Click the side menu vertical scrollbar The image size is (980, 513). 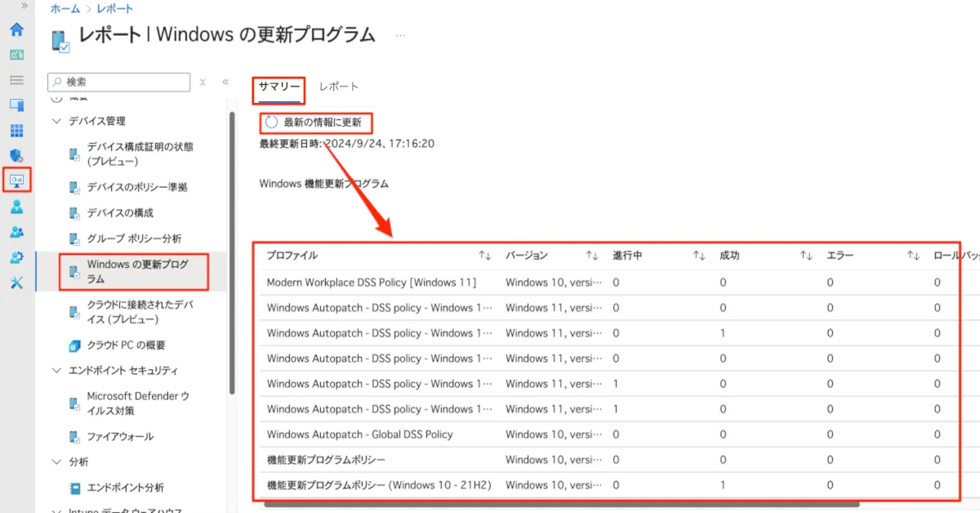coord(232,253)
